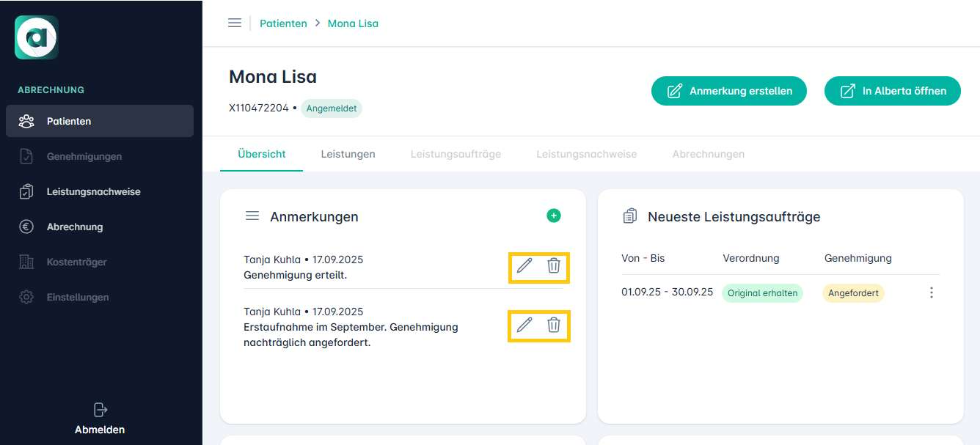Image resolution: width=980 pixels, height=445 pixels.
Task: Delete the 'Genehmigung erteilt.' note
Action: coord(554,265)
